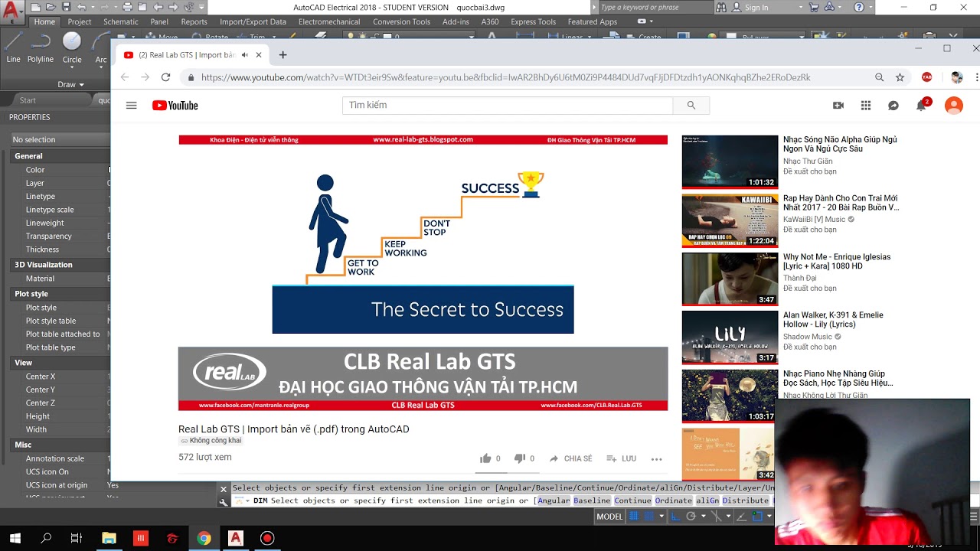Open the more actions ellipsis under video

coord(656,459)
